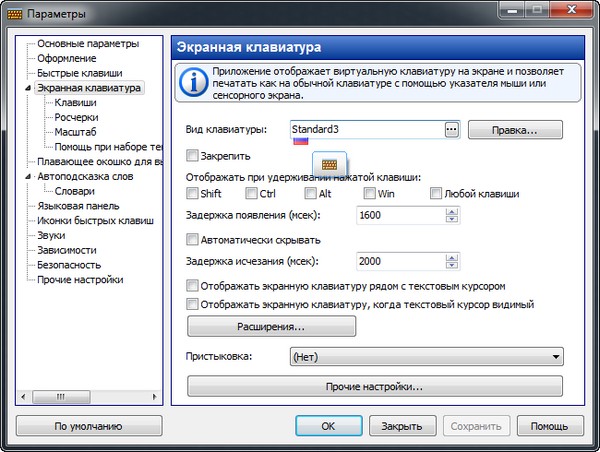
Task: Check the Автоматически скрывать option
Action: tap(193, 240)
